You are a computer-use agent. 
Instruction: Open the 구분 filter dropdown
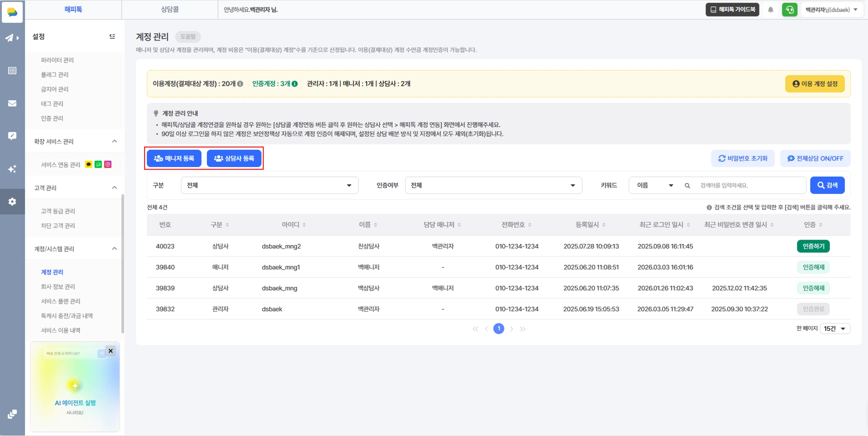[x=270, y=185]
